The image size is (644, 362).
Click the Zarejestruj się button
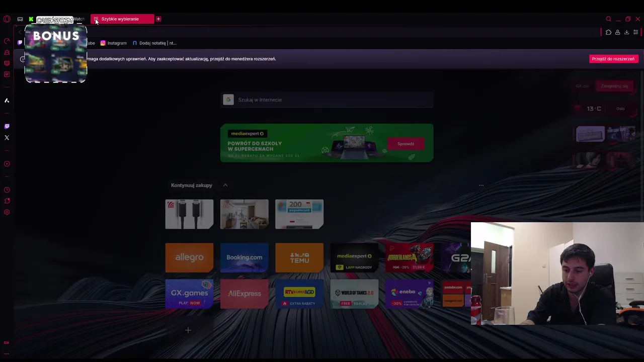pos(614,86)
